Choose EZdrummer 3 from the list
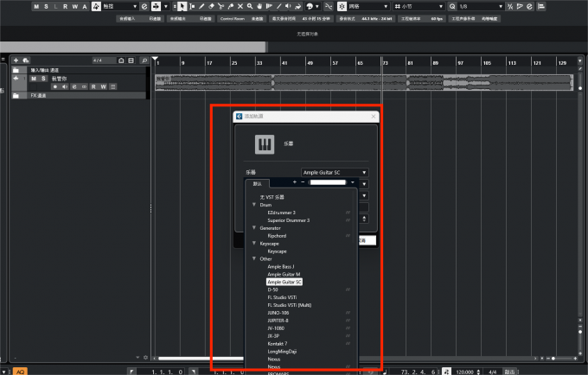The image size is (588, 375). pos(281,213)
